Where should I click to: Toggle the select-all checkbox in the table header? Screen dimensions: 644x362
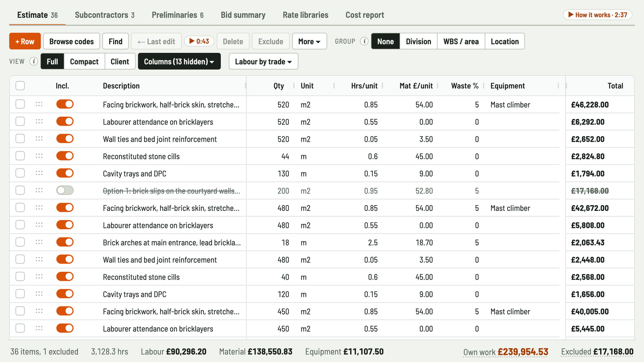pyautogui.click(x=20, y=86)
